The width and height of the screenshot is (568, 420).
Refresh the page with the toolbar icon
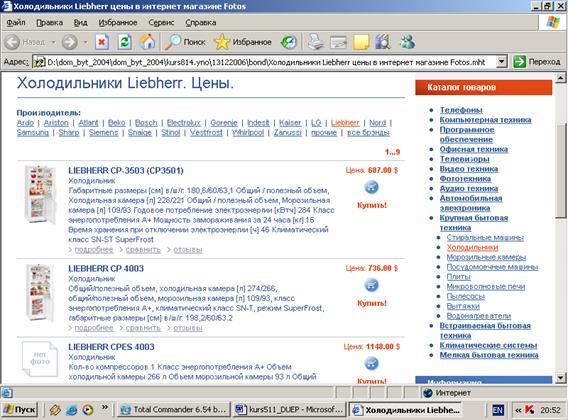click(x=124, y=42)
